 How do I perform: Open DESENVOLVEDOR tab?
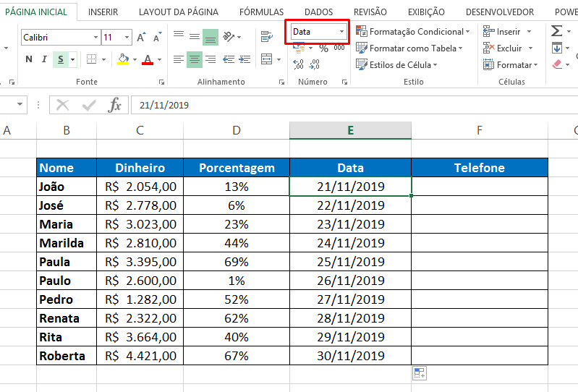click(500, 12)
